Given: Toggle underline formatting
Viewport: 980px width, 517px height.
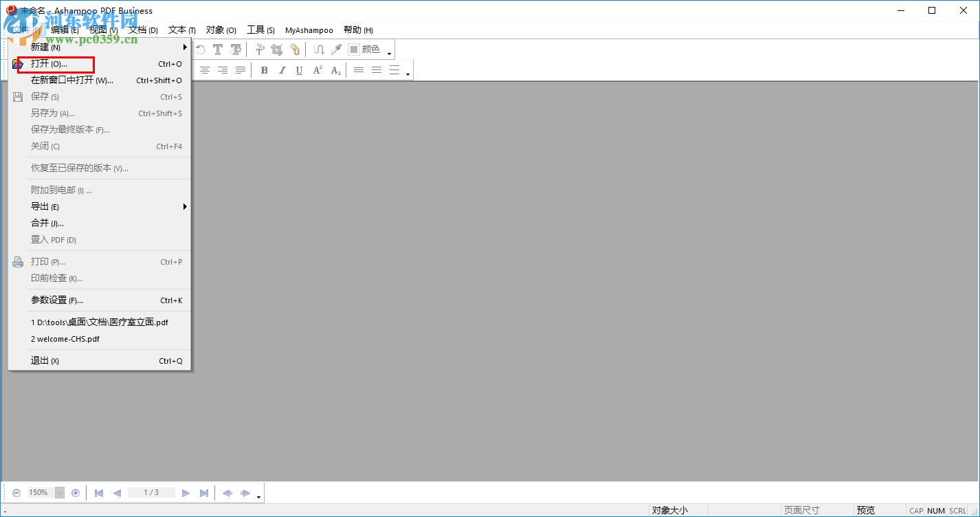Looking at the screenshot, I should click(x=299, y=70).
